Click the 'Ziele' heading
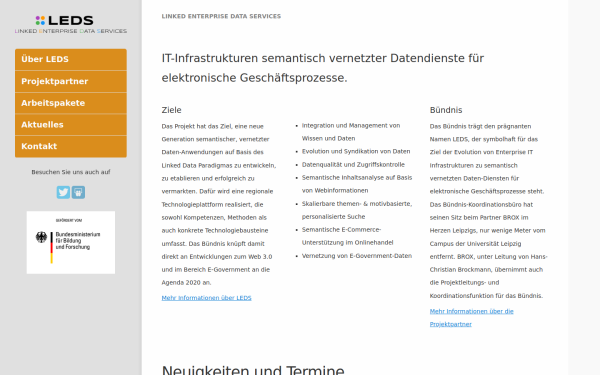This screenshot has width=600, height=375. coord(171,110)
